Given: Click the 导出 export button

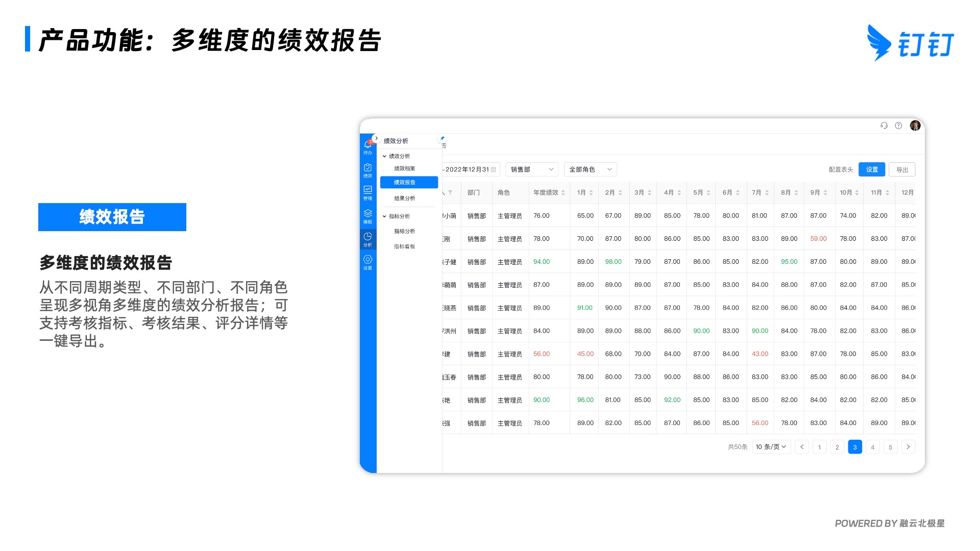Looking at the screenshot, I should 901,170.
